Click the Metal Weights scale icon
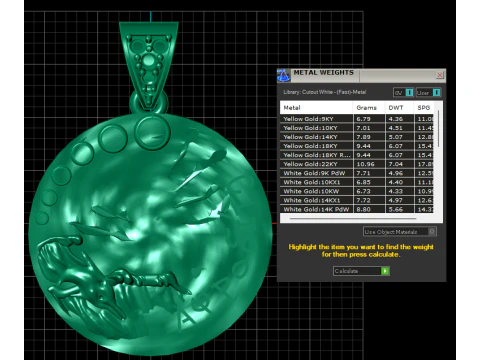The image size is (480, 360). 284,76
